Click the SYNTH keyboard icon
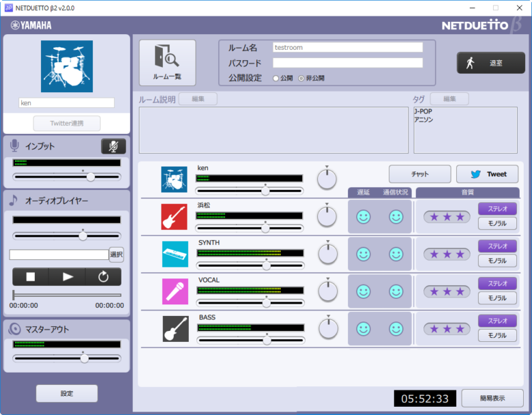532x415 pixels. pos(175,254)
